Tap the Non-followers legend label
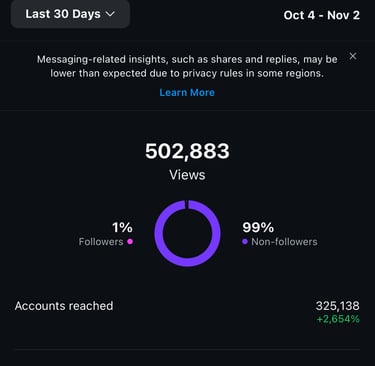The image size is (375, 366). click(284, 242)
